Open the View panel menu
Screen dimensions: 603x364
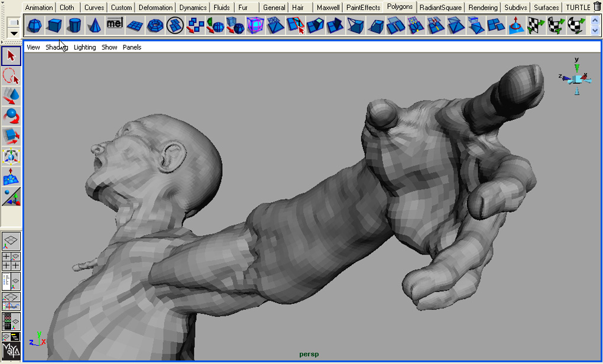pyautogui.click(x=34, y=47)
